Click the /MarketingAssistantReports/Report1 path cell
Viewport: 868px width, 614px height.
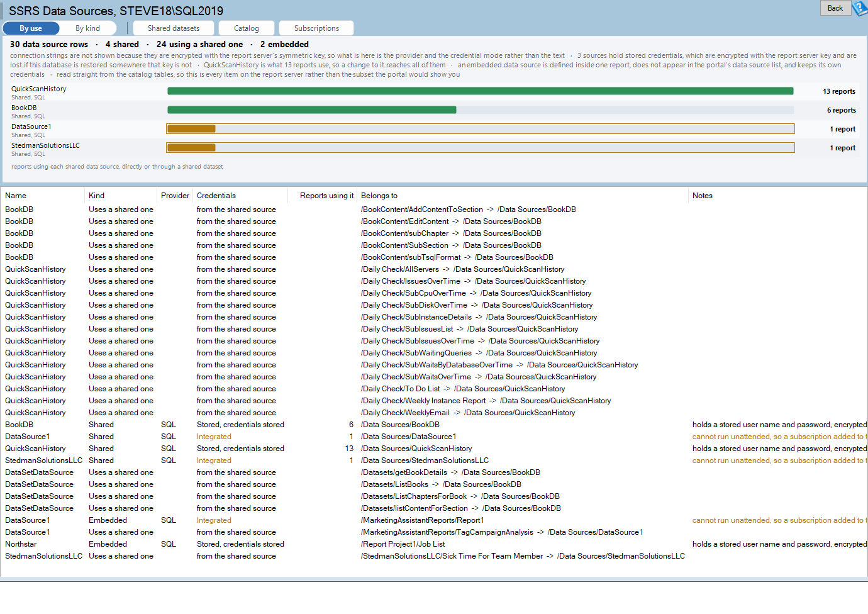click(x=423, y=520)
